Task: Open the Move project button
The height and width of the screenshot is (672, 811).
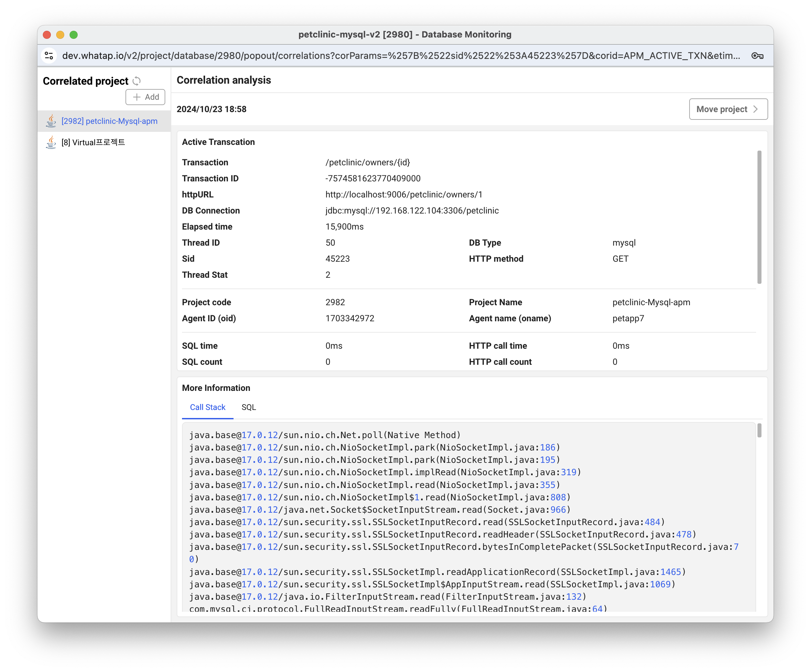Action: (x=728, y=109)
